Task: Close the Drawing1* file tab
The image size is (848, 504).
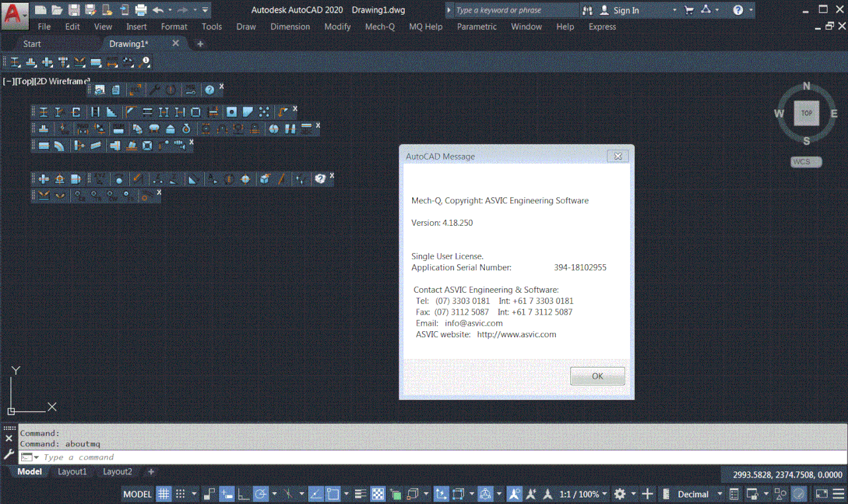Action: 176,43
